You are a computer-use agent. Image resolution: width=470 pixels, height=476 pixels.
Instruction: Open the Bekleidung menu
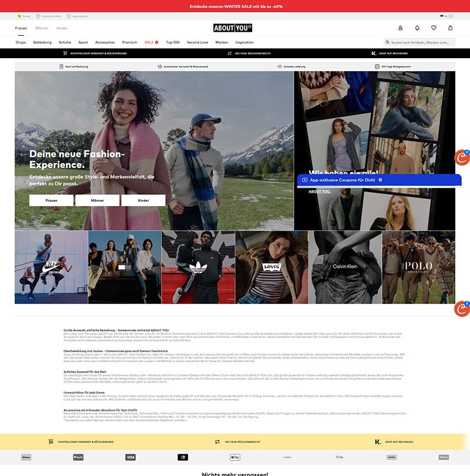pyautogui.click(x=42, y=42)
